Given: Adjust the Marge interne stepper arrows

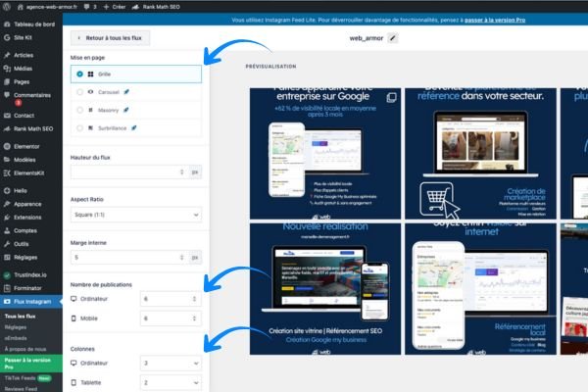Looking at the screenshot, I should [x=182, y=258].
